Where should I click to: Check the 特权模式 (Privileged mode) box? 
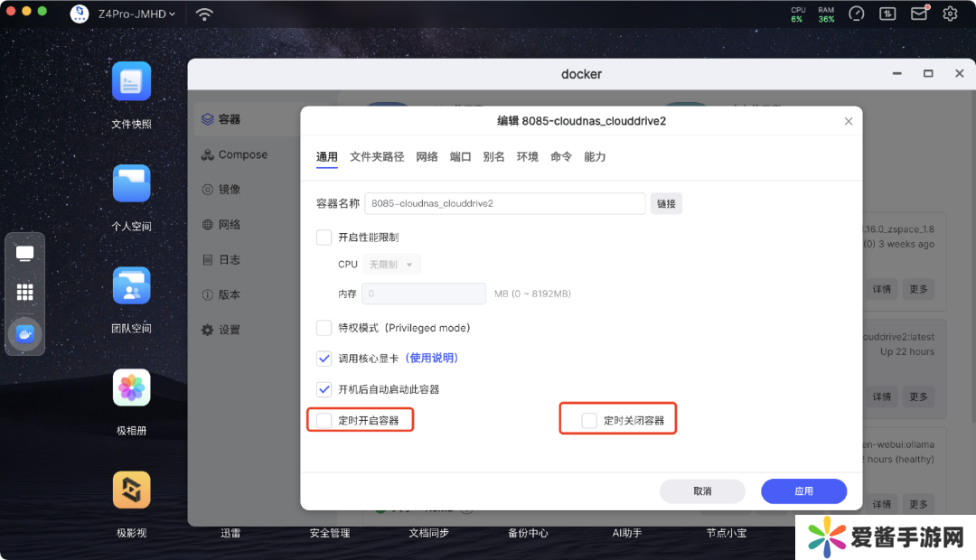pyautogui.click(x=324, y=328)
